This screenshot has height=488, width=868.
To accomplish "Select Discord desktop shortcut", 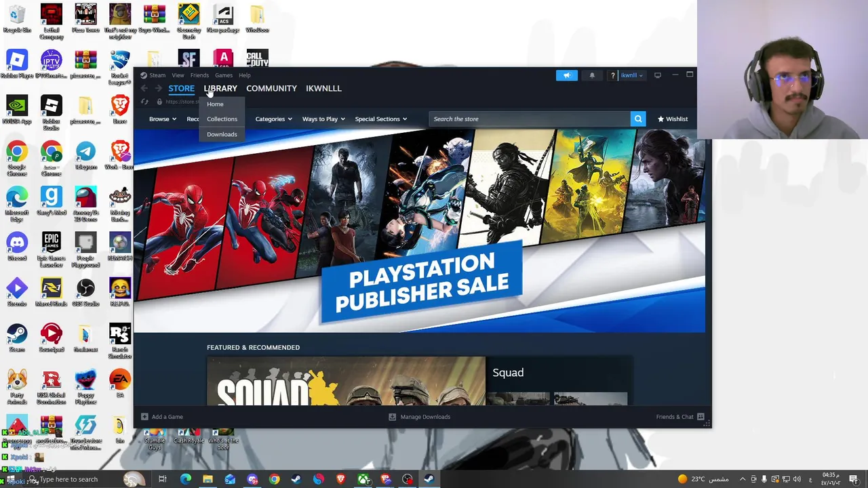I will 17,247.
